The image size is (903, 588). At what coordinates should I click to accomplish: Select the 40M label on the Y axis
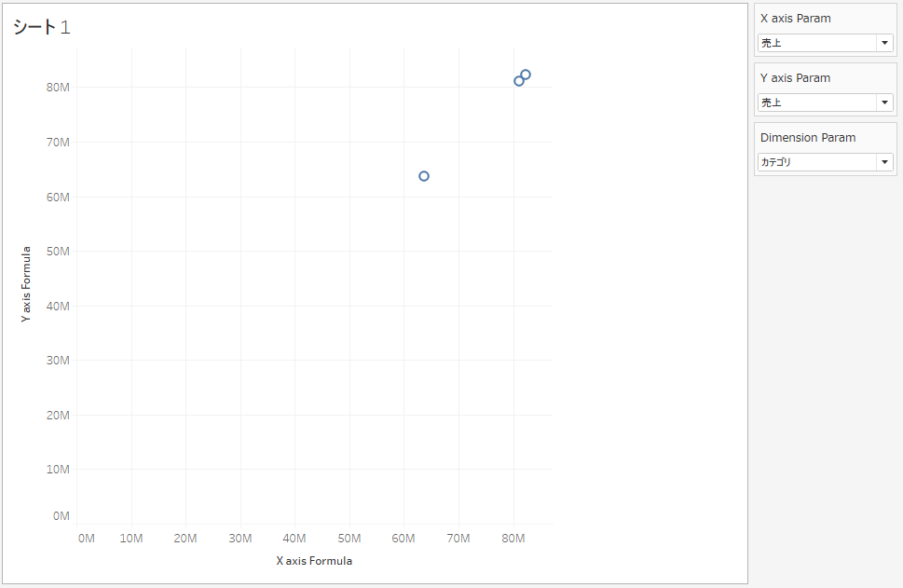pos(58,306)
